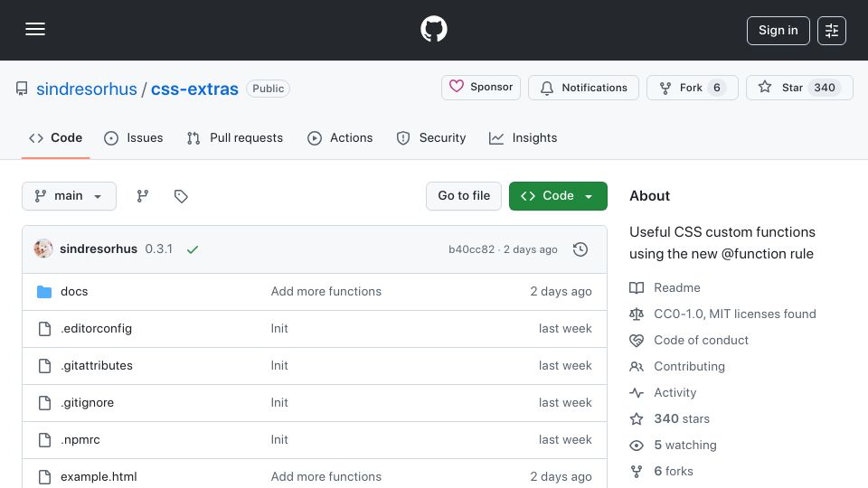
Task: View 5 watching link
Action: point(685,445)
